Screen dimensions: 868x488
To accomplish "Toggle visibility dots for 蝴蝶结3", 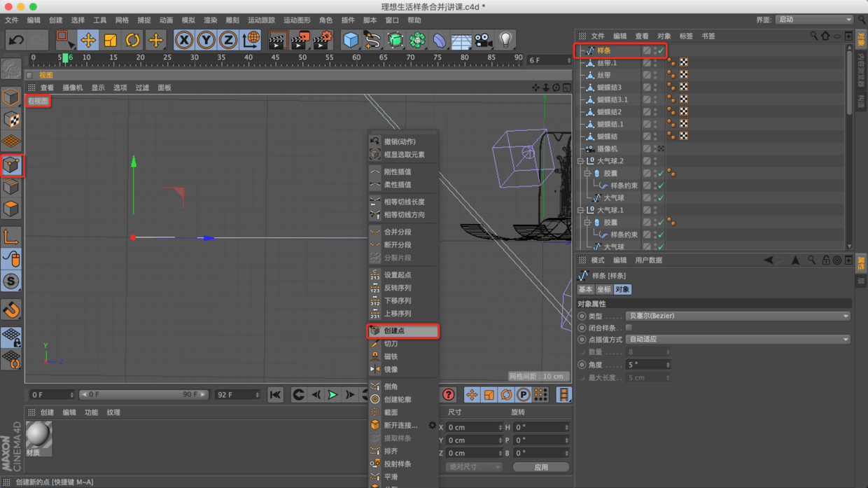I will click(x=655, y=88).
